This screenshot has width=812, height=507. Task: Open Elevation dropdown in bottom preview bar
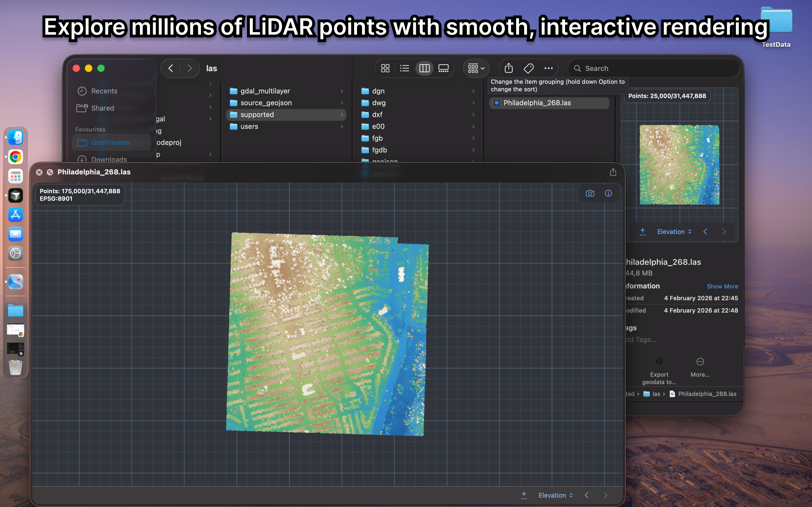point(555,495)
